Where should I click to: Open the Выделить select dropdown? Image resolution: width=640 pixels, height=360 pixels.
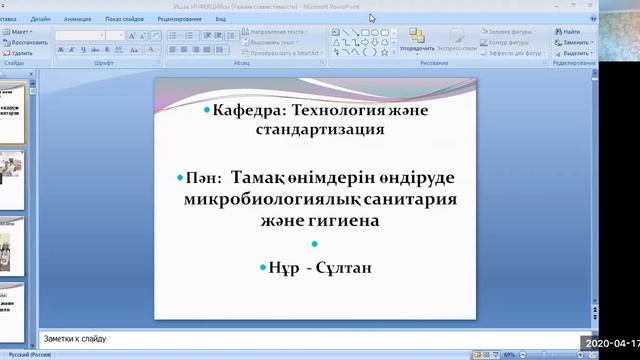pos(574,53)
